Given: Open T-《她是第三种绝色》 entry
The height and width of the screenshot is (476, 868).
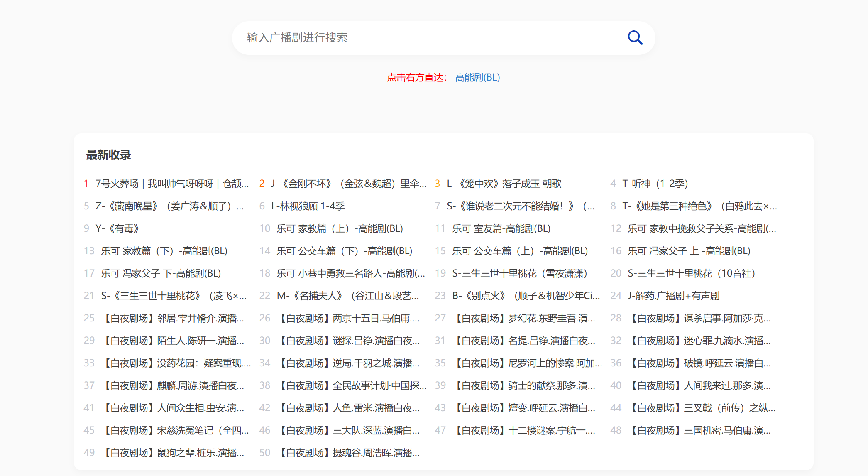Looking at the screenshot, I should click(700, 206).
